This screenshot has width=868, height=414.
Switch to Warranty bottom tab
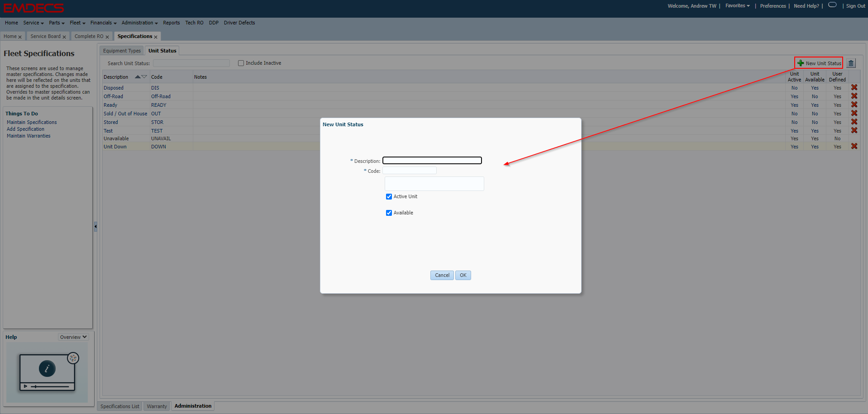(157, 406)
